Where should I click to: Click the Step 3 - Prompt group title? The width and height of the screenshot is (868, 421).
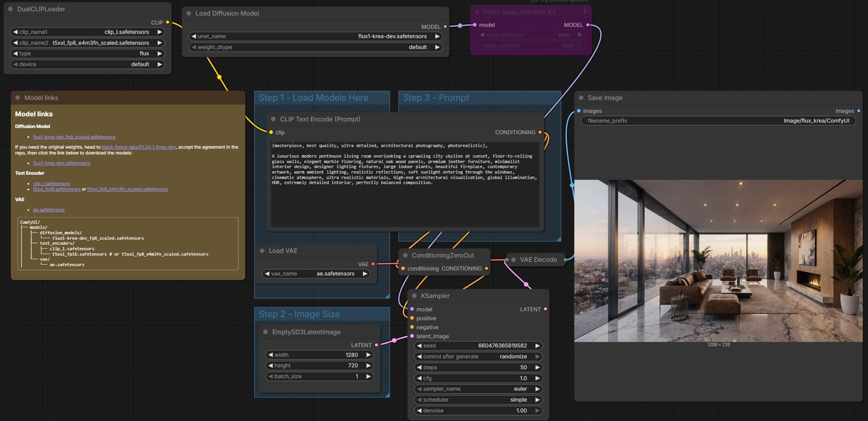point(436,98)
